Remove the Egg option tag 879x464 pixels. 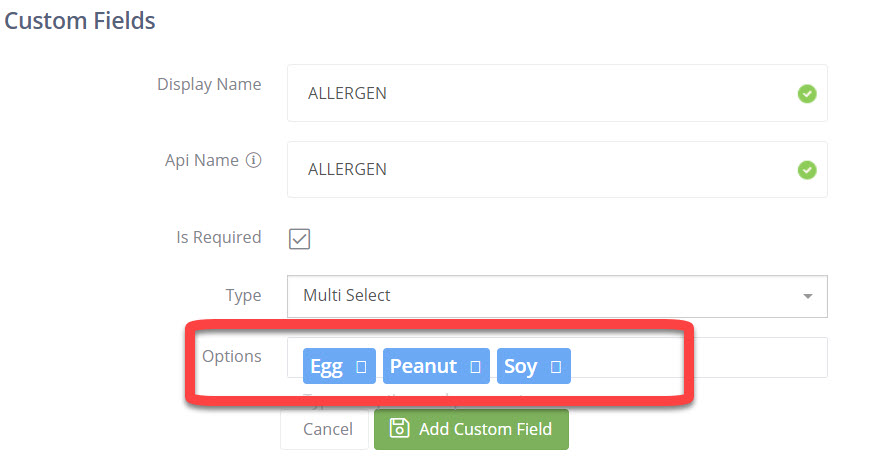click(361, 367)
